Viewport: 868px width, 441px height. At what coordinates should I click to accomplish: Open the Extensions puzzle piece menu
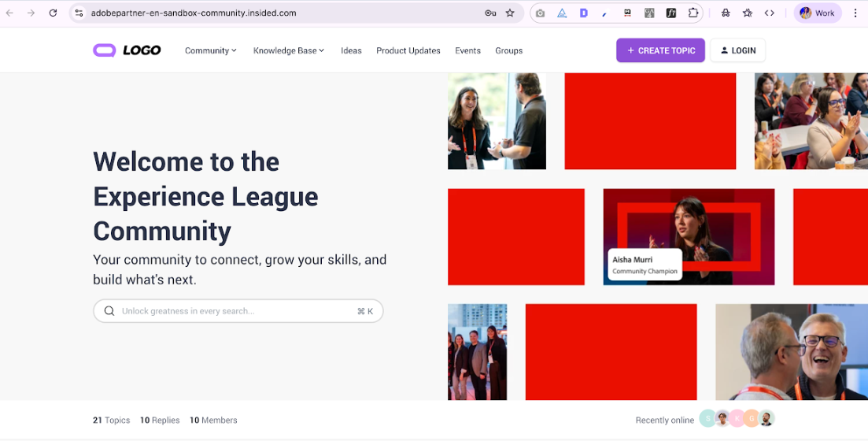(693, 13)
